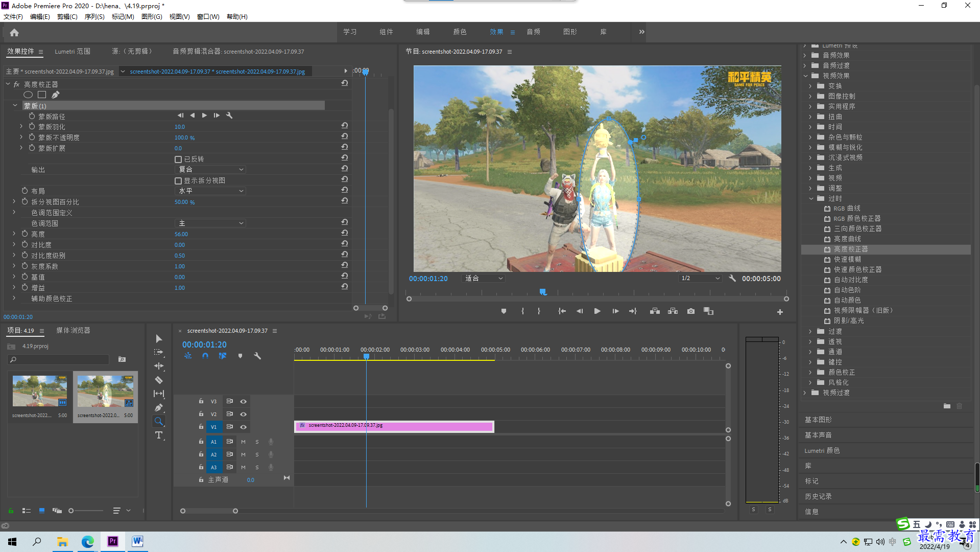Track mask forward play button
Screen dimensions: 980x552
[x=204, y=116]
